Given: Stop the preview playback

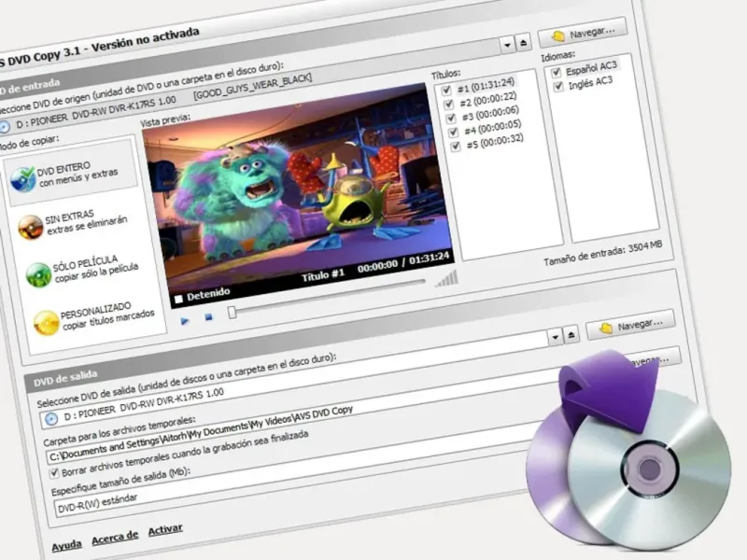Looking at the screenshot, I should (x=208, y=316).
